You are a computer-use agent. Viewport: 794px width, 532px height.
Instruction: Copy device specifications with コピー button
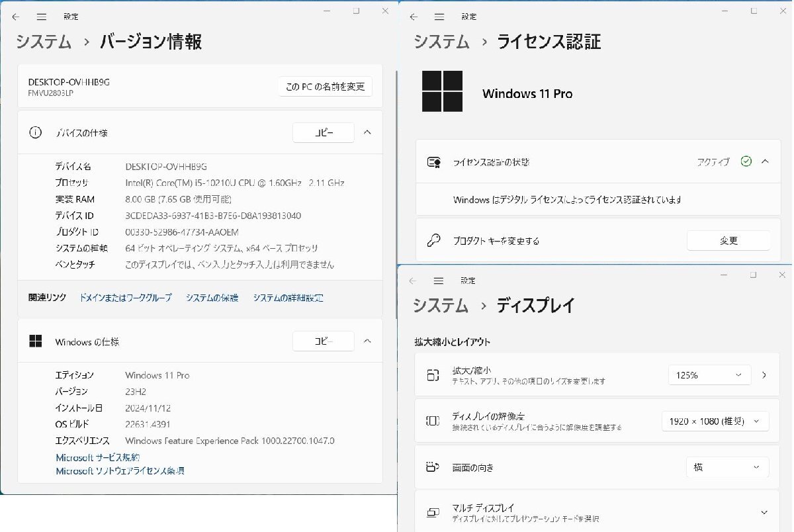(x=324, y=132)
